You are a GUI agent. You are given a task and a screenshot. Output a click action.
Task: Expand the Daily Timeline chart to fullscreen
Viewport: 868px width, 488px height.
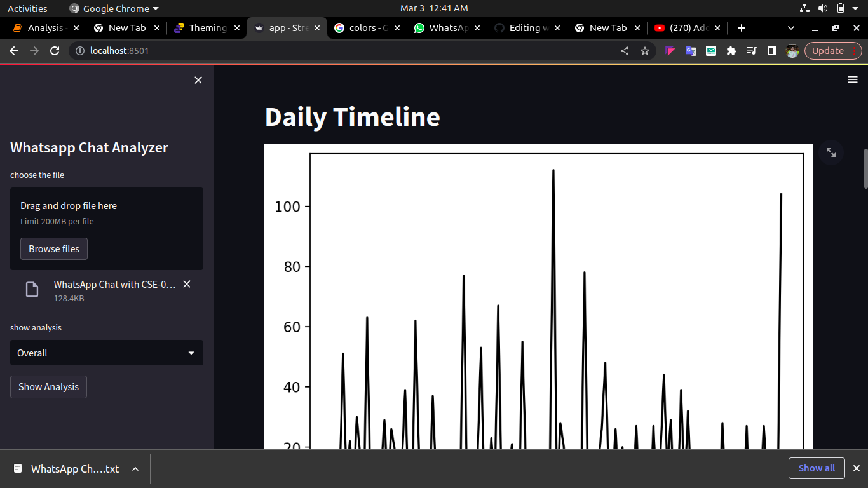(x=831, y=152)
